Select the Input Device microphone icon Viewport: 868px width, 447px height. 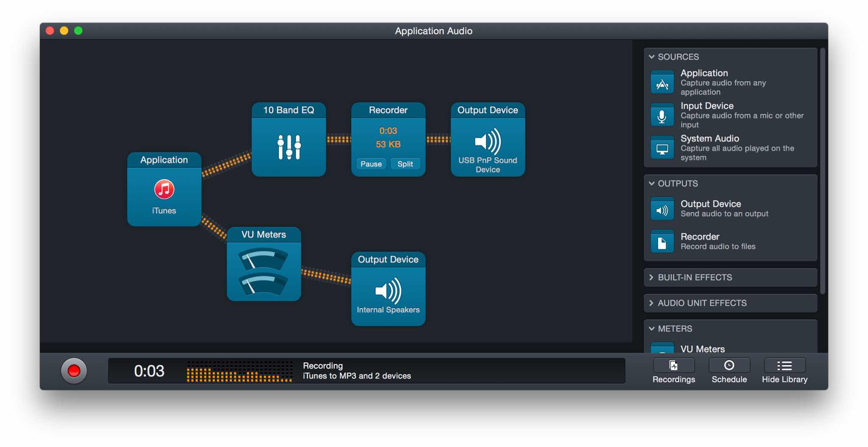pos(662,115)
